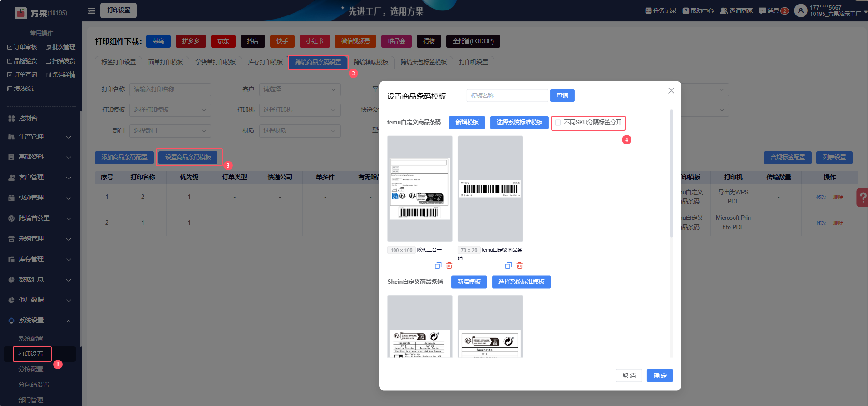This screenshot has height=406, width=868.
Task: Click temu 新增模板 button
Action: 467,123
